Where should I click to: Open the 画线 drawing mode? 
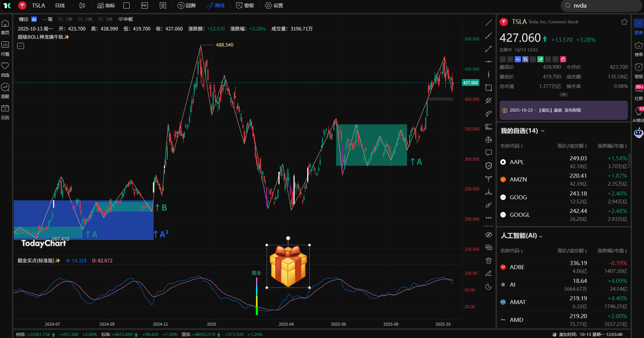click(215, 5)
